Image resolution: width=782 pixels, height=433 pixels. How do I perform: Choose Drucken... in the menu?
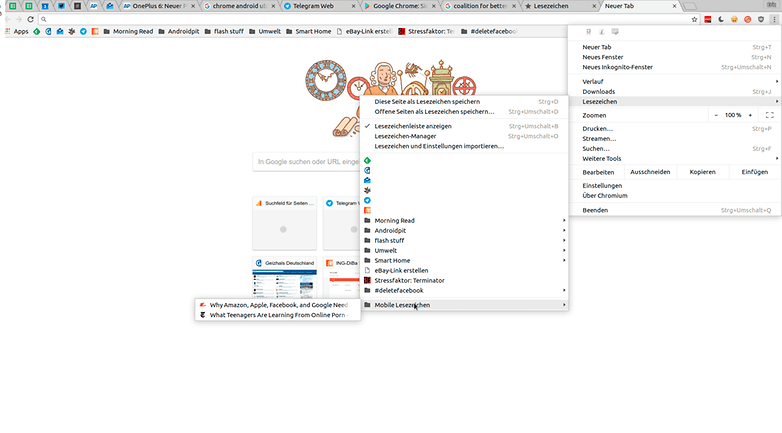(x=675, y=129)
